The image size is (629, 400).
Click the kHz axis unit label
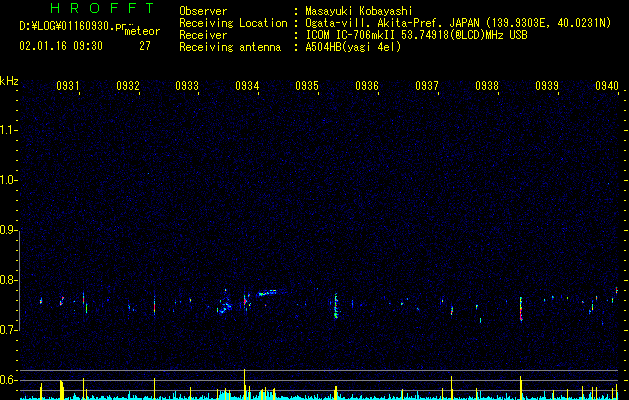pyautogui.click(x=9, y=81)
